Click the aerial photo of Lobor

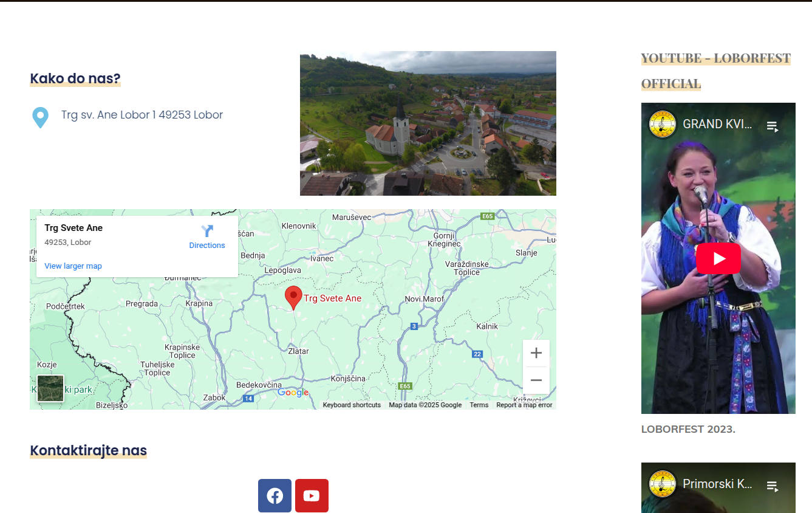click(428, 123)
